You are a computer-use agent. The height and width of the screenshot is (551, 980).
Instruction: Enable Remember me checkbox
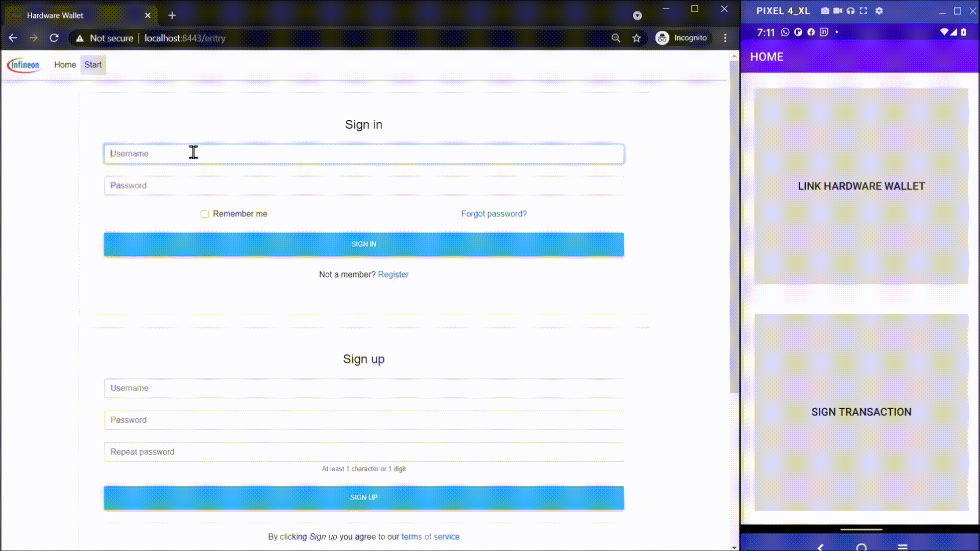(204, 214)
